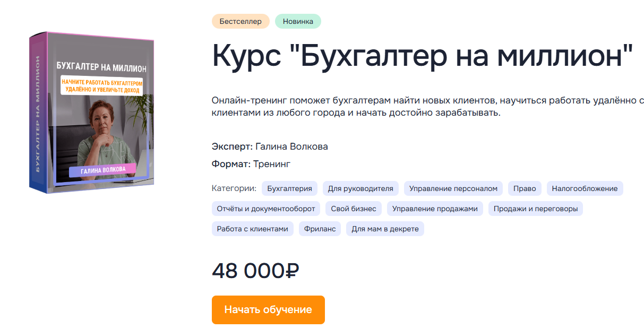Image resolution: width=644 pixels, height=329 pixels.
Task: Select the "Отчёты и документооборот" tag
Action: tap(266, 209)
